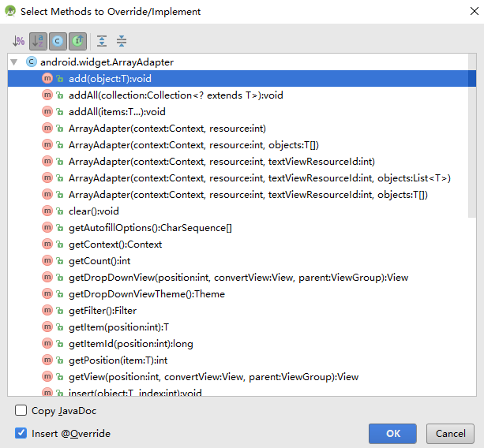Toggle the alphabetical sort button
This screenshot has width=484, height=448.
[38, 41]
